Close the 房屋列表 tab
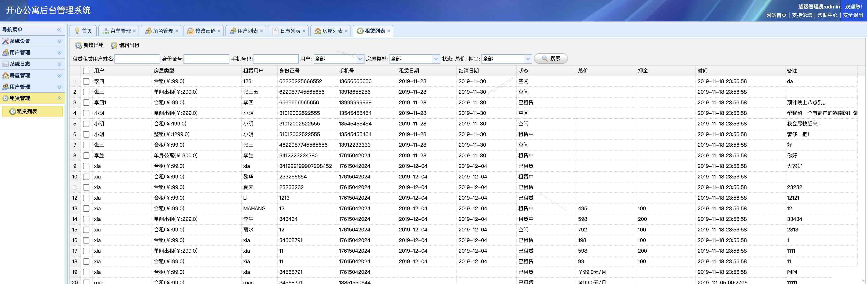Image resolution: width=868 pixels, height=284 pixels. click(x=346, y=31)
